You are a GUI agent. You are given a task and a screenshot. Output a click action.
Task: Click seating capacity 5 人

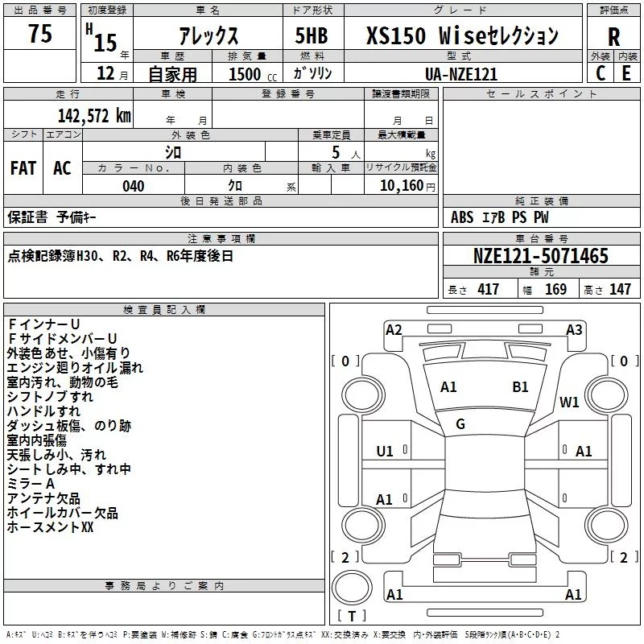click(x=345, y=153)
